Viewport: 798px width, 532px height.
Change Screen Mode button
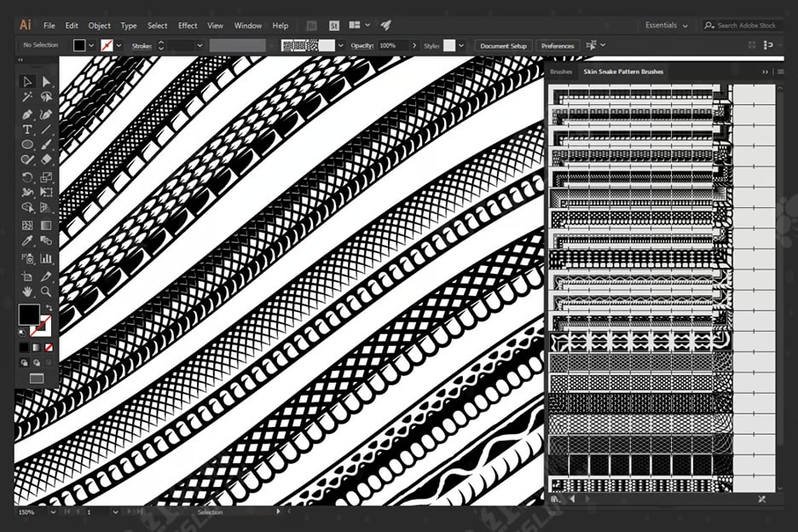pos(37,379)
